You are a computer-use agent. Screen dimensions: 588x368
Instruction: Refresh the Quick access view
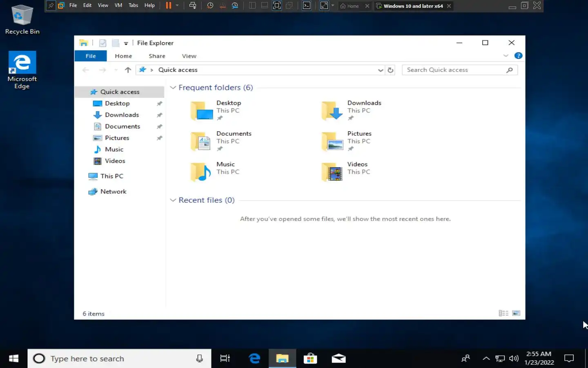click(x=390, y=70)
